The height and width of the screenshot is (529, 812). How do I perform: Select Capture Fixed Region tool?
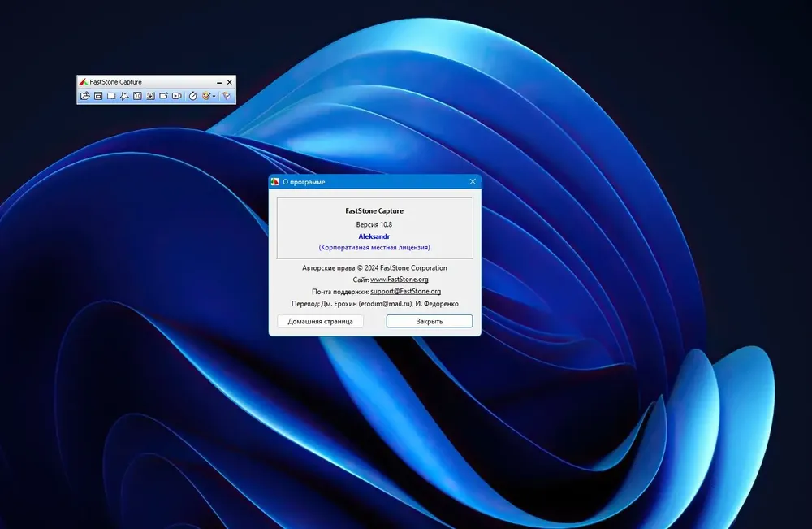164,96
